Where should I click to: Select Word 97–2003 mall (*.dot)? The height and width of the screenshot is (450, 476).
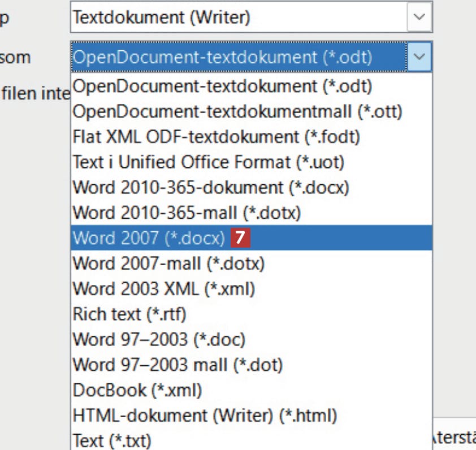tap(178, 365)
